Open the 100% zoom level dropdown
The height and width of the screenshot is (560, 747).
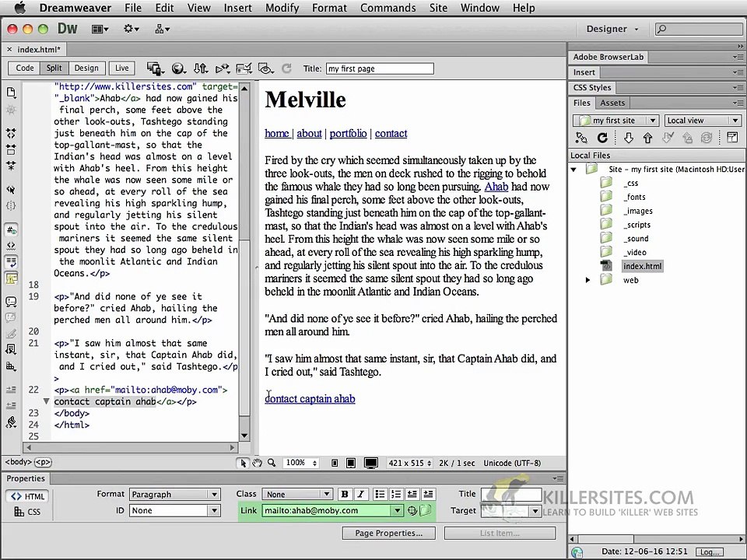pos(300,463)
